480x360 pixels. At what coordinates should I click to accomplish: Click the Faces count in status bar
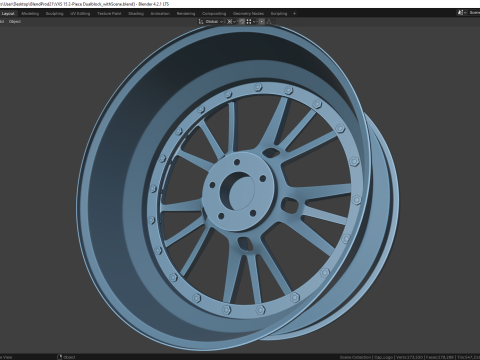point(440,357)
